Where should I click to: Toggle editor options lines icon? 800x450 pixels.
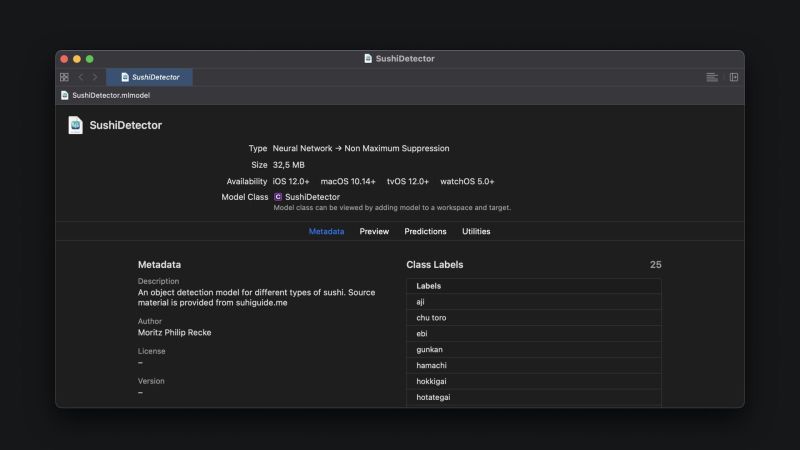(x=712, y=77)
